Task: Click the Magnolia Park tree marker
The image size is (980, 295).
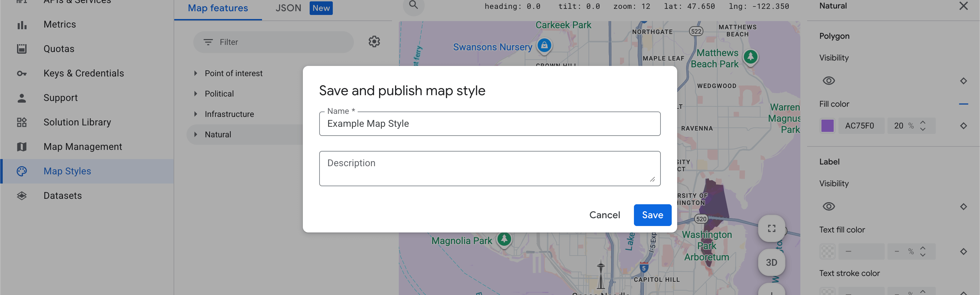Action: tap(504, 240)
